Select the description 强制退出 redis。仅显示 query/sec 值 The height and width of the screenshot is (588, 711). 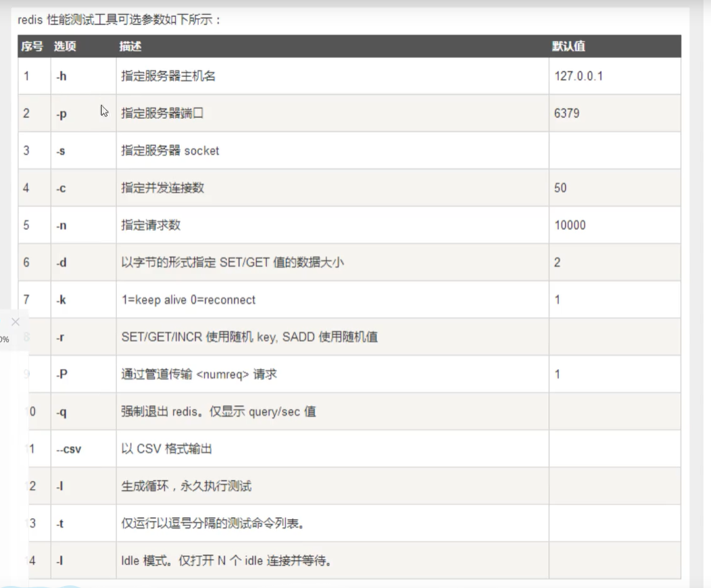tap(218, 411)
